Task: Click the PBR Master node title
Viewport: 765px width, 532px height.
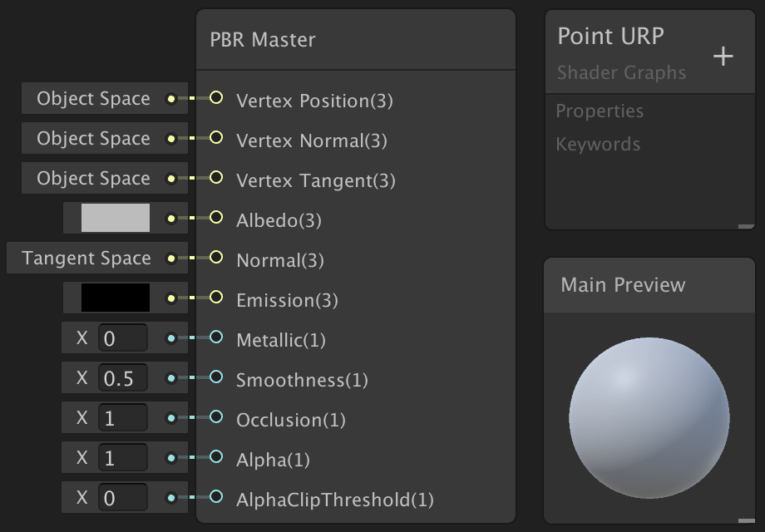Action: tap(263, 40)
